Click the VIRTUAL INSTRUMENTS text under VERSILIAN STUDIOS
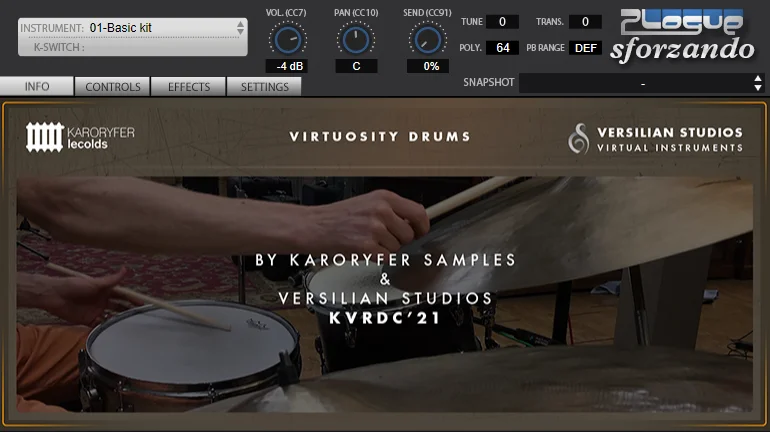The height and width of the screenshot is (432, 770). (x=670, y=148)
